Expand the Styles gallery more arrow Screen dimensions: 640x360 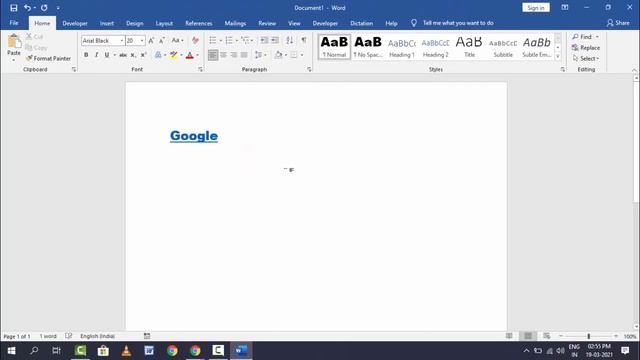click(x=558, y=57)
